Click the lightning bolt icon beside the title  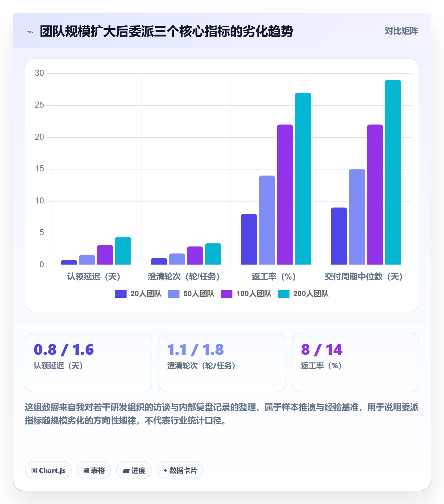(30, 32)
